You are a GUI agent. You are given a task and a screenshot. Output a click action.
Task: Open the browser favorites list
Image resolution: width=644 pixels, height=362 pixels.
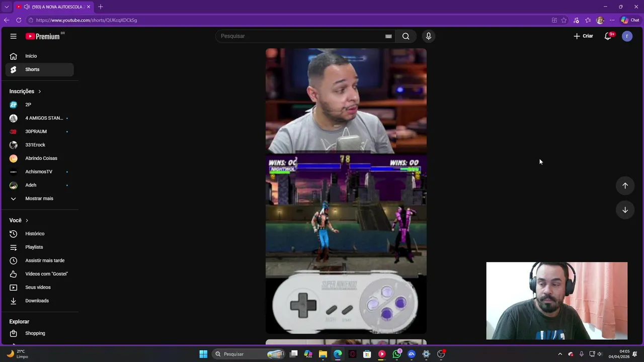(x=588, y=20)
